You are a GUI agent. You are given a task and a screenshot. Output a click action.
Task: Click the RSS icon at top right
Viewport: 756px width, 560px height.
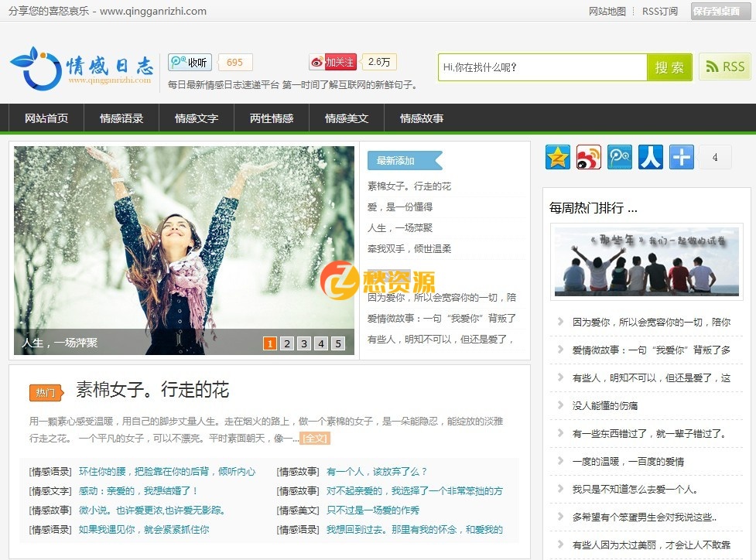tap(725, 67)
